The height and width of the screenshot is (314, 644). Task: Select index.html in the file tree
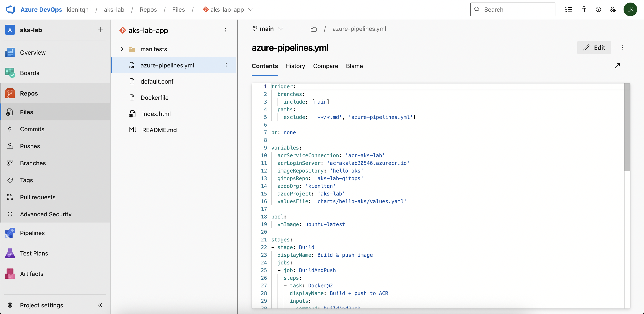(x=174, y=114)
